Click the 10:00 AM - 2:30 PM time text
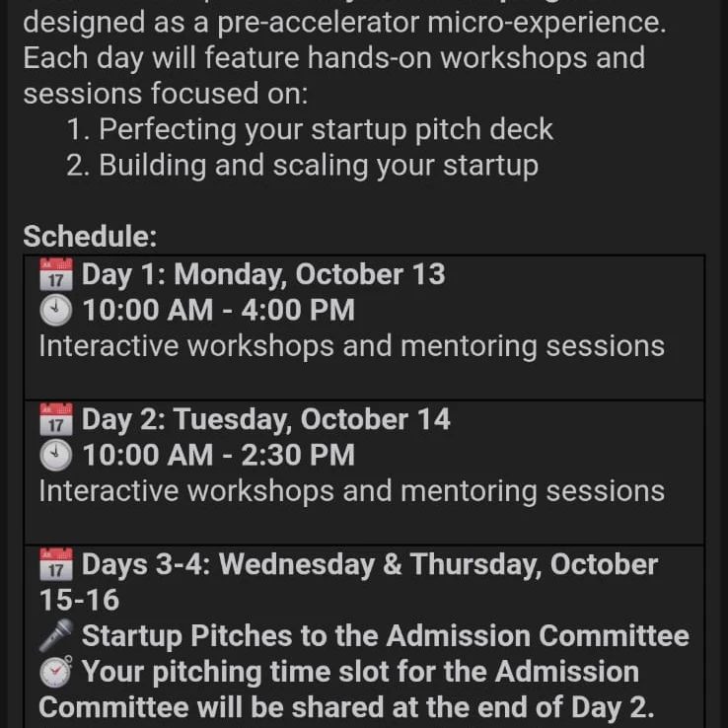728x728 pixels. tap(218, 456)
